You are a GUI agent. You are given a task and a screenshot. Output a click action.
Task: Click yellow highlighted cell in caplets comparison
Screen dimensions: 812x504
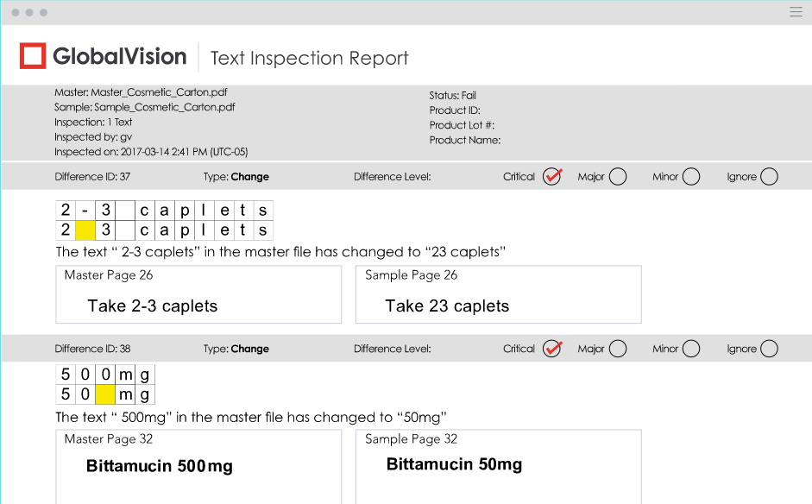point(85,230)
